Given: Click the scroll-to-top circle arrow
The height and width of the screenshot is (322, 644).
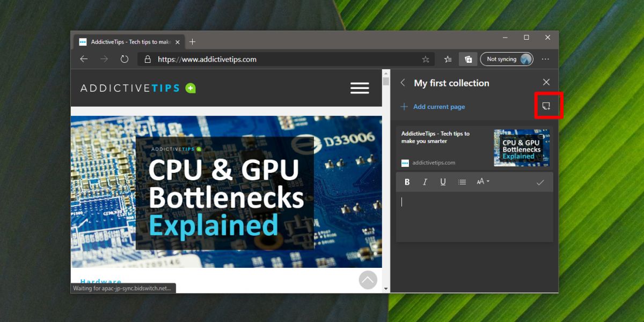Looking at the screenshot, I should click(x=368, y=280).
